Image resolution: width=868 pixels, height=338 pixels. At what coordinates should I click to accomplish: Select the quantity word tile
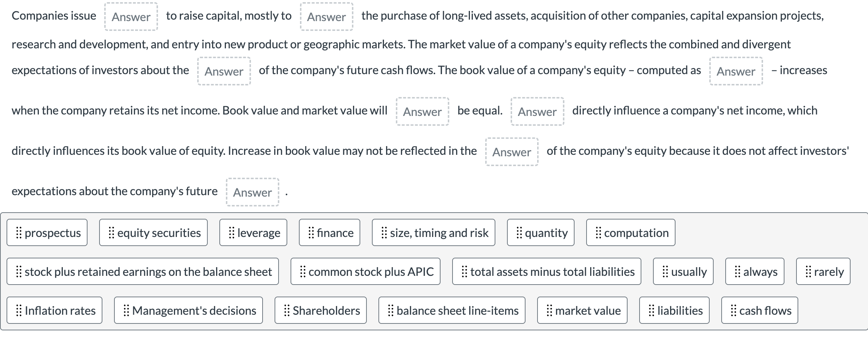click(x=540, y=233)
